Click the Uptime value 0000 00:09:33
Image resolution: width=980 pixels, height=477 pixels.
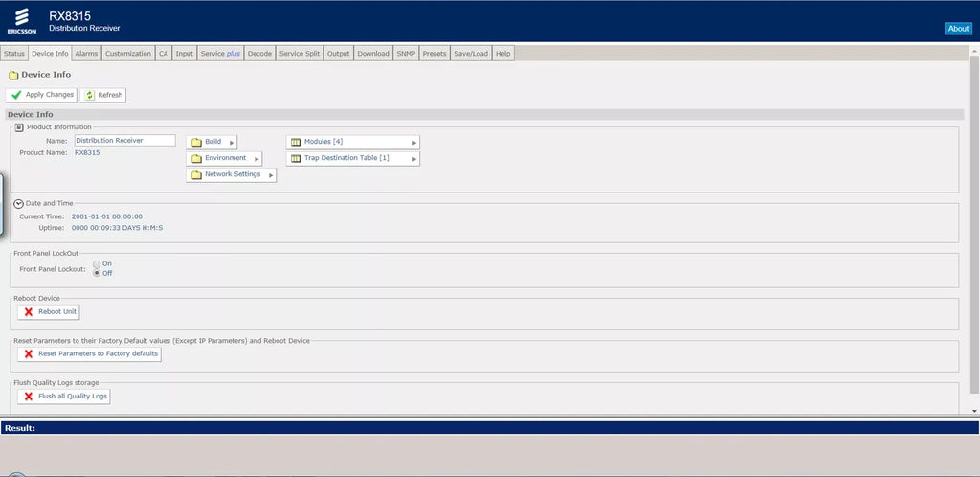point(117,228)
